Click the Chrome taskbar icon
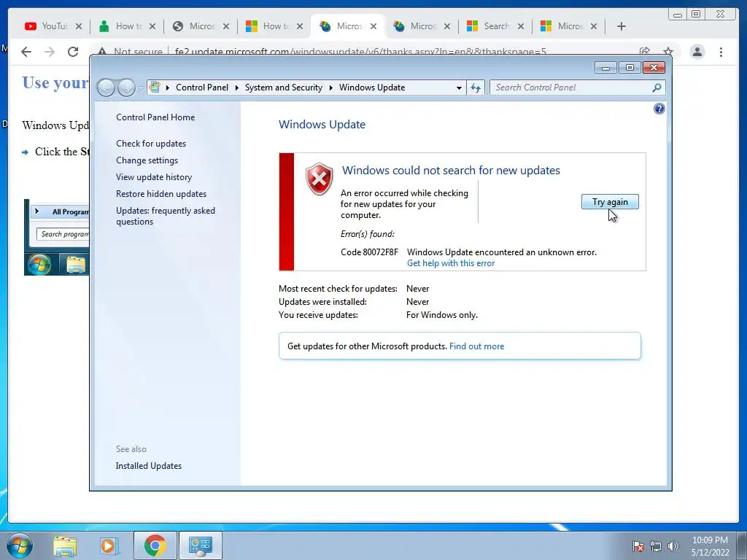Image resolution: width=747 pixels, height=560 pixels. [155, 545]
